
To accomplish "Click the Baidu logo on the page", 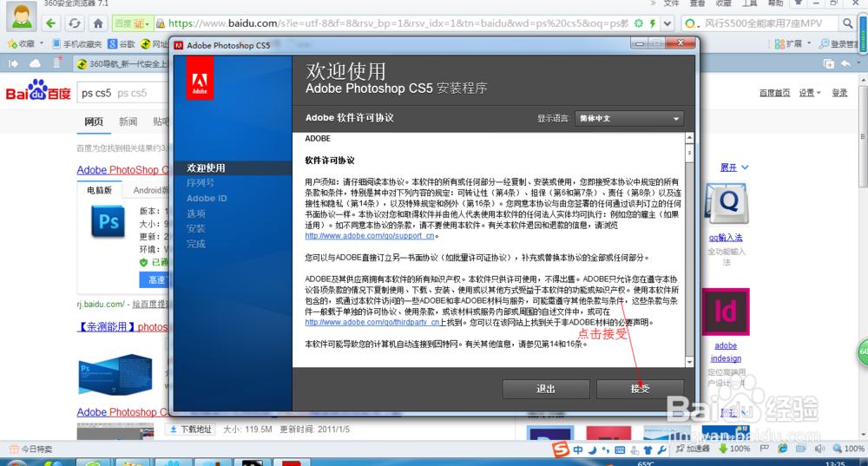I will tap(38, 90).
